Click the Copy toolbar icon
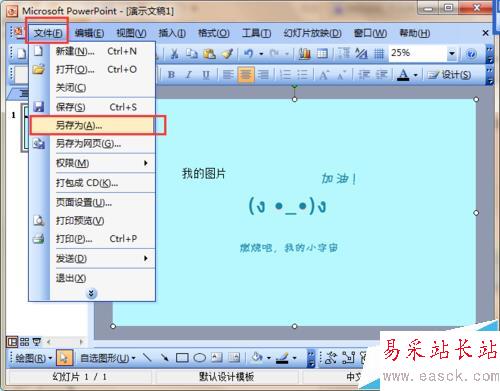 coord(191,53)
